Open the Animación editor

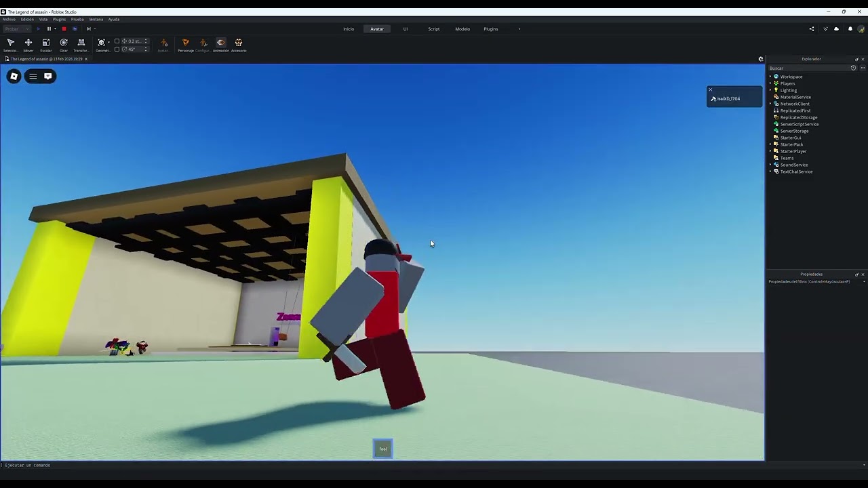click(221, 45)
